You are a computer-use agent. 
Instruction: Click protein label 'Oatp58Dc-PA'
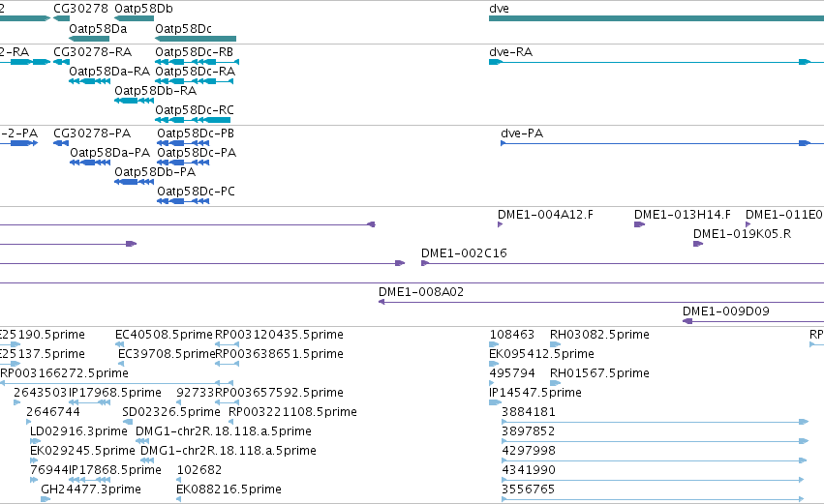[197, 153]
